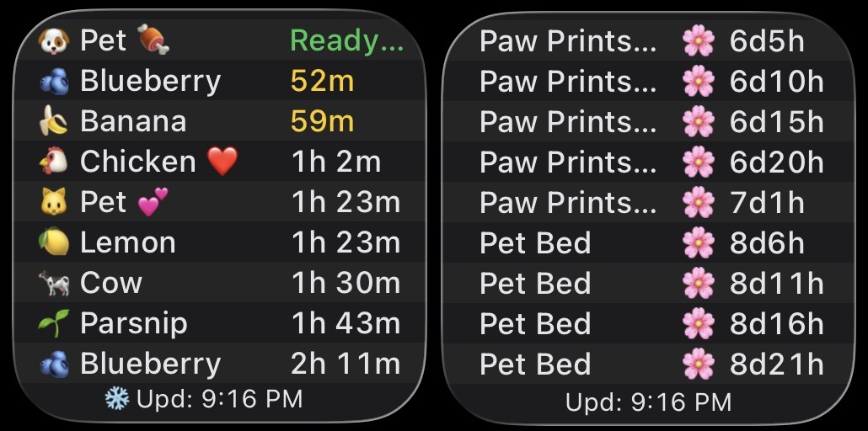Click the snowflake icon beside Upd
Viewport: 868px width, 431px height.
coord(115,398)
